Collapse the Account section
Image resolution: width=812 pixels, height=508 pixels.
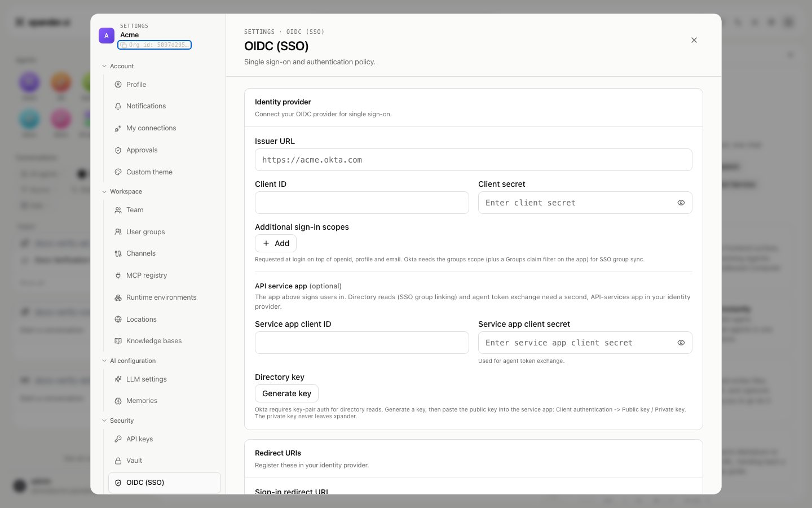(118, 66)
